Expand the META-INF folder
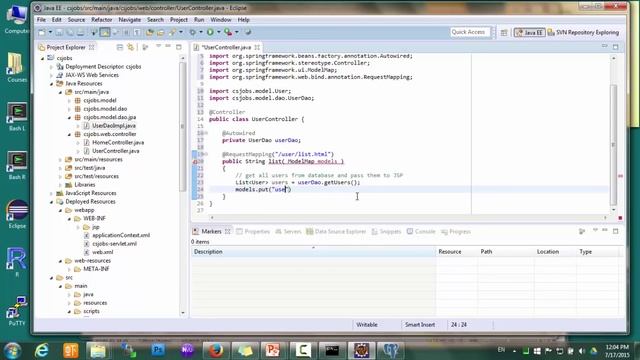Viewport: 640px width, 360px height. tap(69, 269)
